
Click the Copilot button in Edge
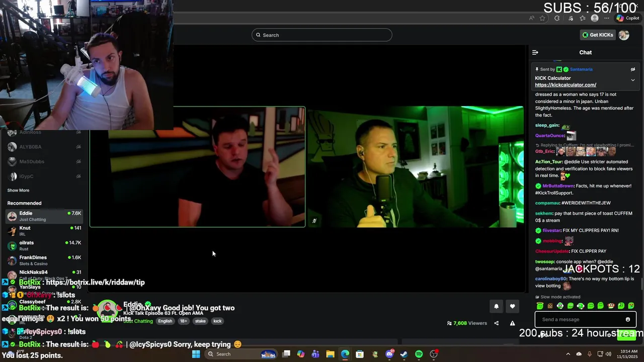tap(627, 18)
